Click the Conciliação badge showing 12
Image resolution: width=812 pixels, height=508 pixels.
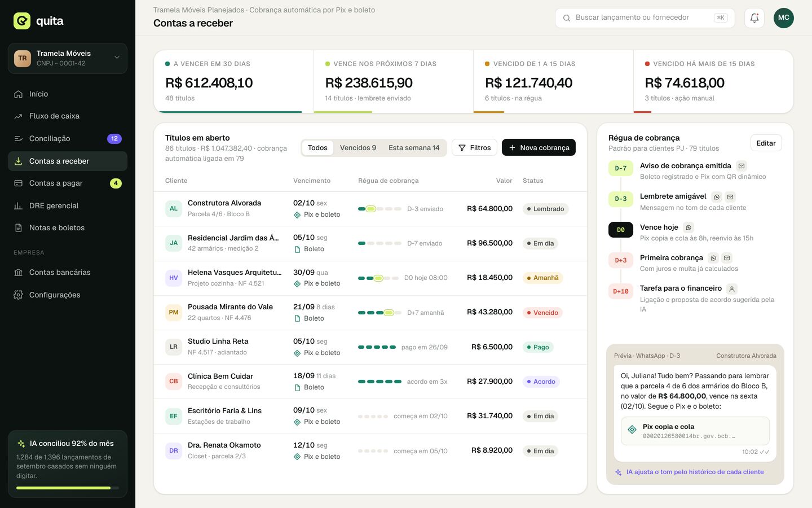[114, 138]
